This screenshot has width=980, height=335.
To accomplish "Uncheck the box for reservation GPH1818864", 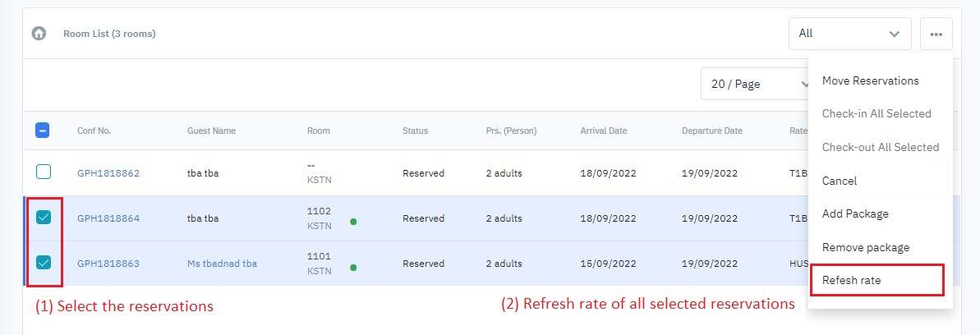I will [x=44, y=218].
